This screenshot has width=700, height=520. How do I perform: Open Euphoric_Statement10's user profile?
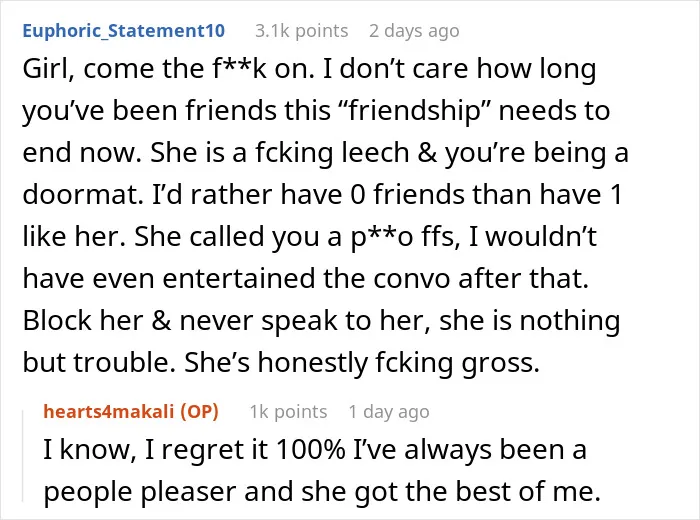(x=124, y=31)
